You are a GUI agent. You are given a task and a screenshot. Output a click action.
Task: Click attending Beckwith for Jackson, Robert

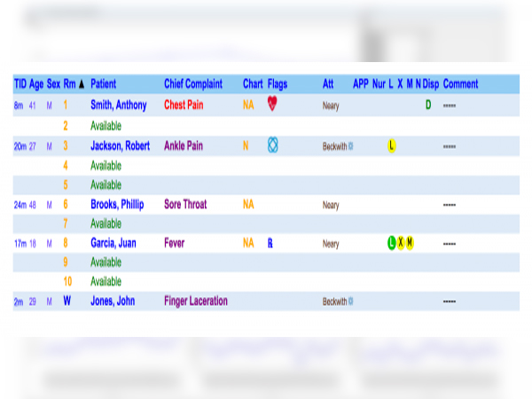pyautogui.click(x=335, y=146)
